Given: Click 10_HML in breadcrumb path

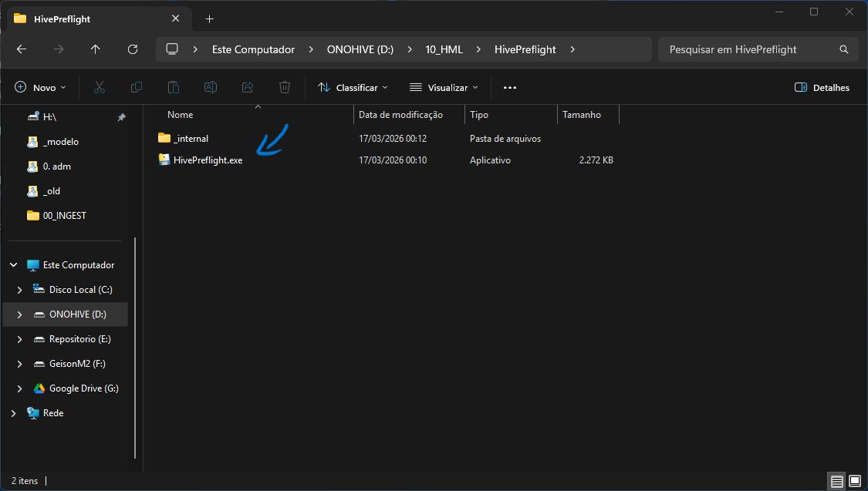Looking at the screenshot, I should [444, 49].
